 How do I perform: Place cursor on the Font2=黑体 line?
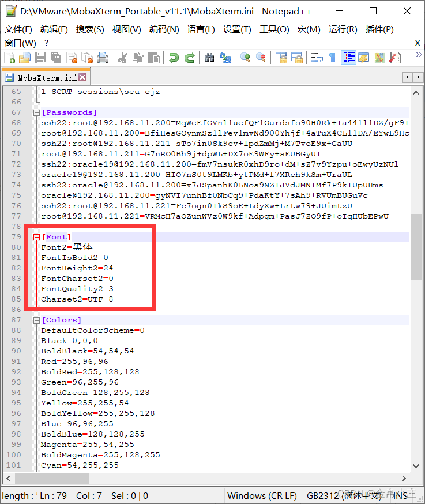(67, 247)
